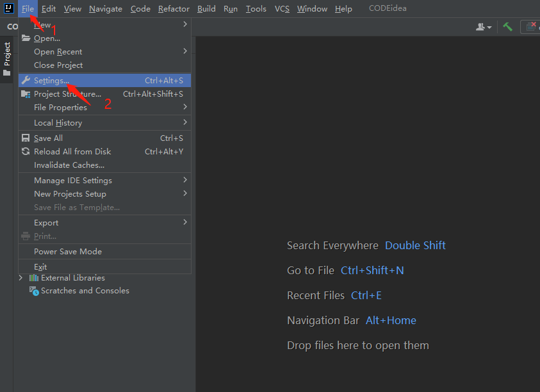Select Exit menu entry
The width and height of the screenshot is (540, 392).
[104, 266]
